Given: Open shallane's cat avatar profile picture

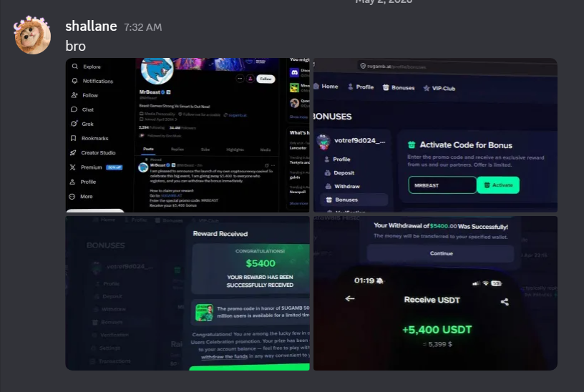Looking at the screenshot, I should click(x=32, y=35).
